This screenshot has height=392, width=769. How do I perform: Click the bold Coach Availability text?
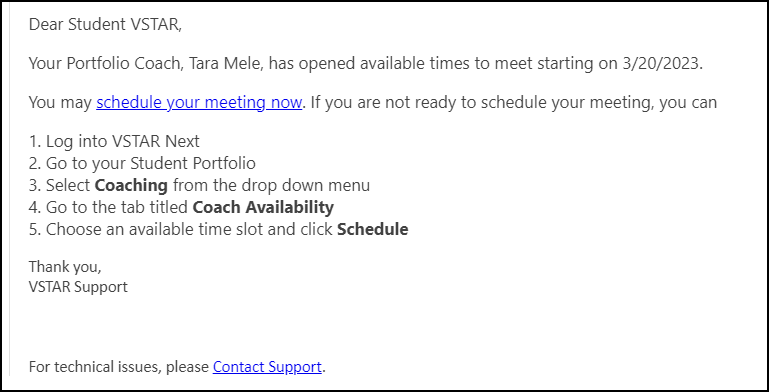pyautogui.click(x=263, y=207)
